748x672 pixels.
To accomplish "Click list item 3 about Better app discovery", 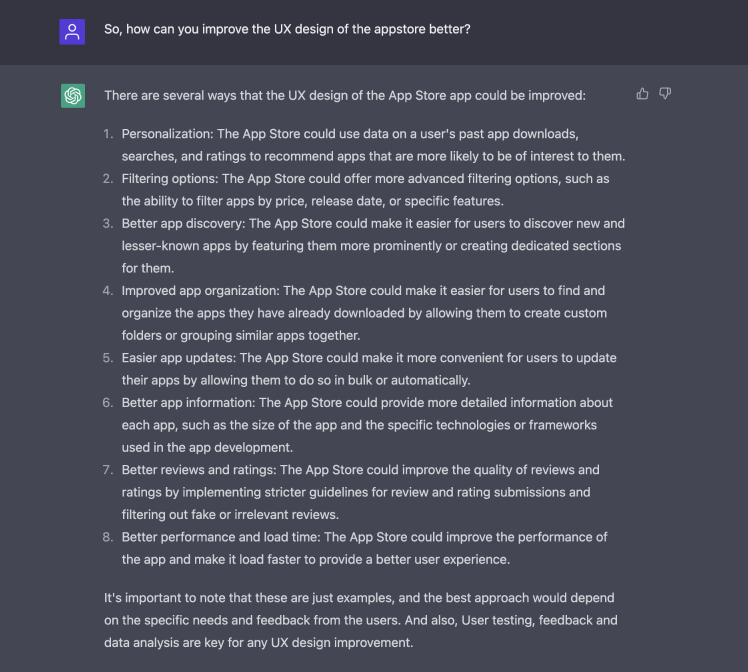I will point(373,246).
